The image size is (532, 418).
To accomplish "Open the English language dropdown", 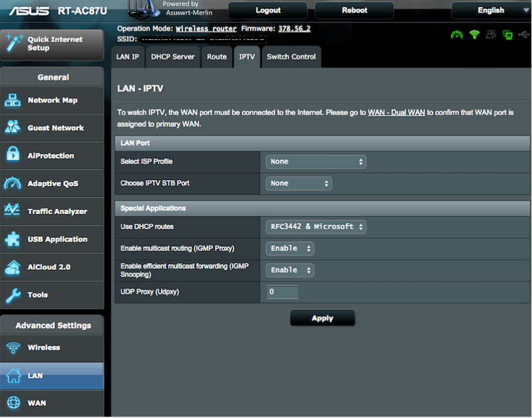I will click(491, 11).
